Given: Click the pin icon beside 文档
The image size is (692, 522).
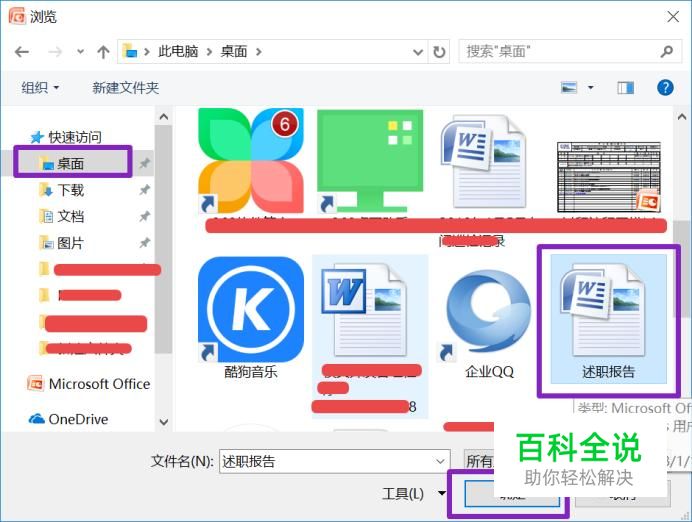Looking at the screenshot, I should point(144,216).
